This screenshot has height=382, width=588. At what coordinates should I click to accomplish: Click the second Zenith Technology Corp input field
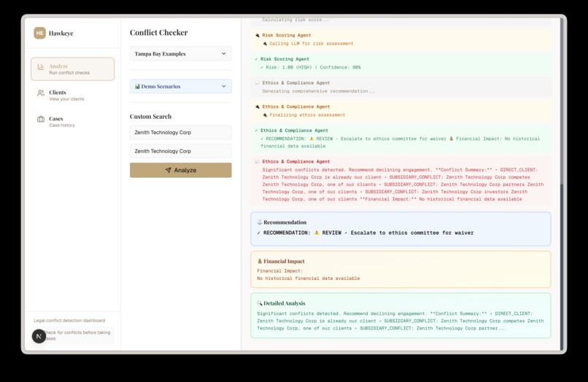181,151
